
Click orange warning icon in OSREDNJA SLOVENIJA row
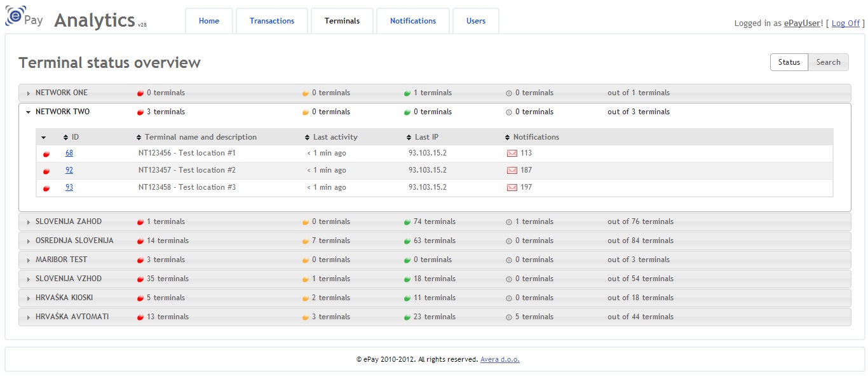(x=306, y=241)
